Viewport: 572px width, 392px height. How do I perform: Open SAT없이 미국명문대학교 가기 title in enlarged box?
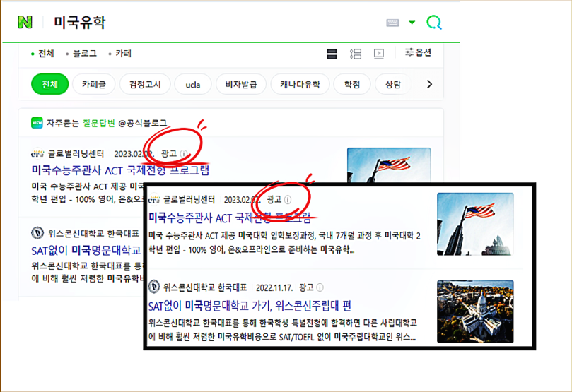(250, 305)
